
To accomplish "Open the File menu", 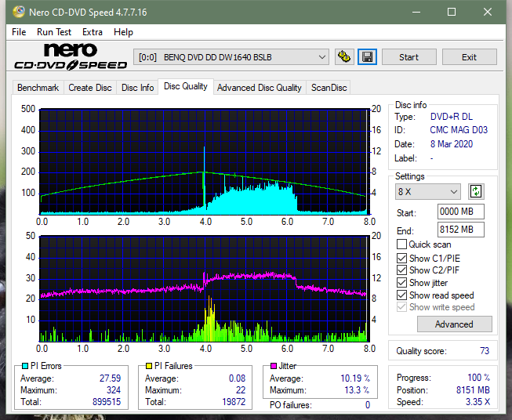I will (x=19, y=32).
